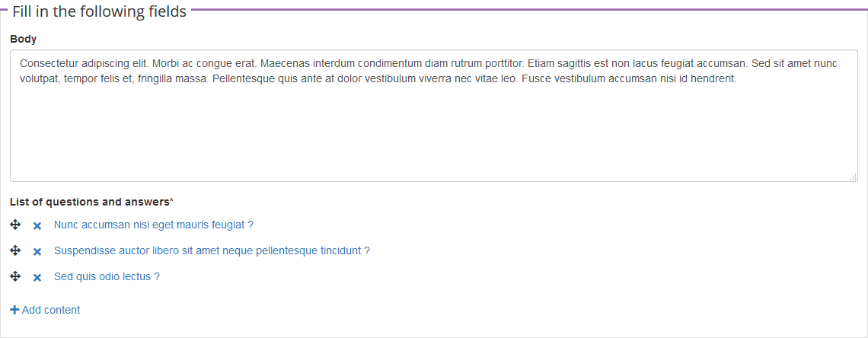The height and width of the screenshot is (338, 868).
Task: Click the 'Body' field label
Action: pyautogui.click(x=23, y=39)
